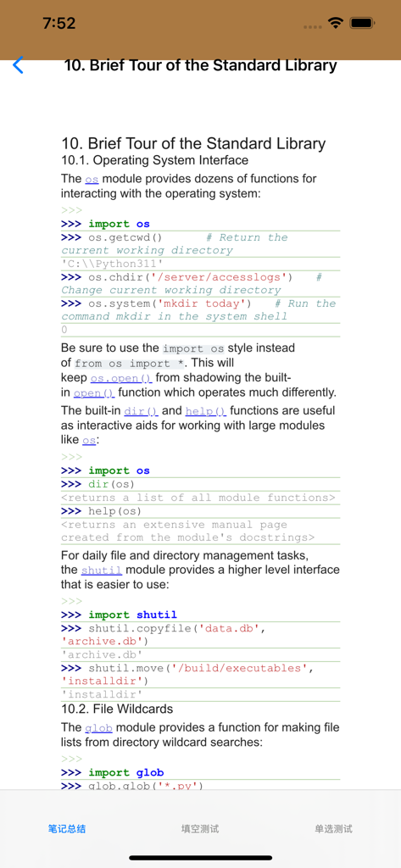Follow the help() link
This screenshot has width=401, height=868.
point(206,411)
